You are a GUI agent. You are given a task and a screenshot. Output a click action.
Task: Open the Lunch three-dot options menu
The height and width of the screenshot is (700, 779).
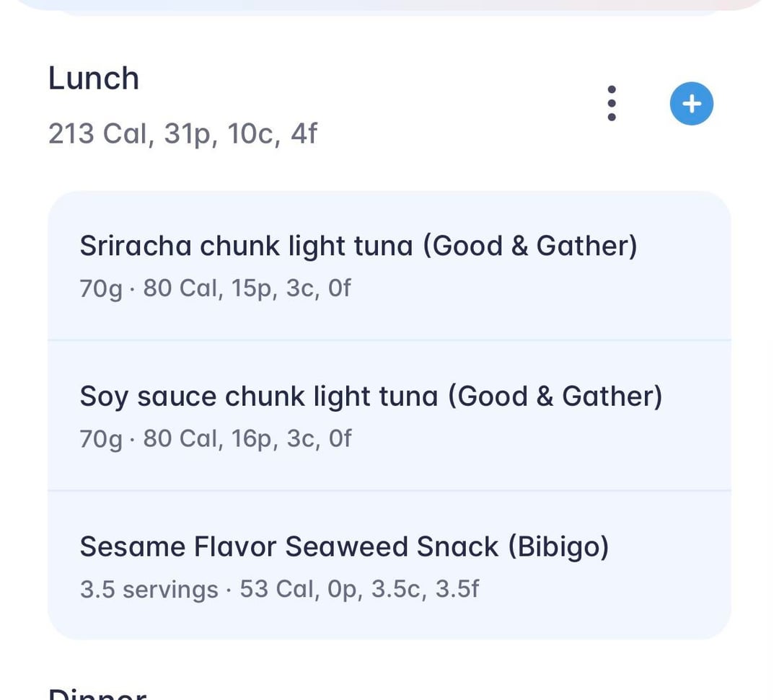click(x=612, y=104)
